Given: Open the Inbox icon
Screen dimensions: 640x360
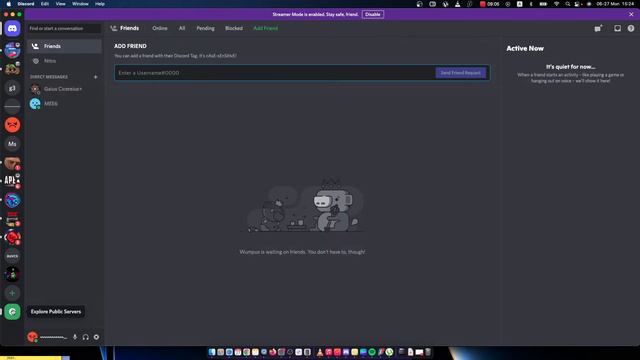Looking at the screenshot, I should pyautogui.click(x=618, y=28).
